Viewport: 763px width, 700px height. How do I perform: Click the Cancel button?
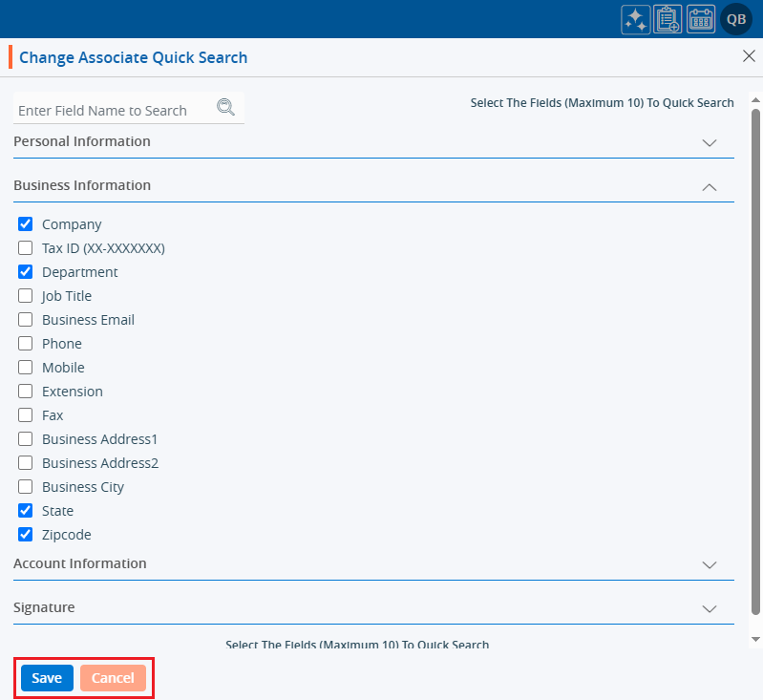point(113,678)
